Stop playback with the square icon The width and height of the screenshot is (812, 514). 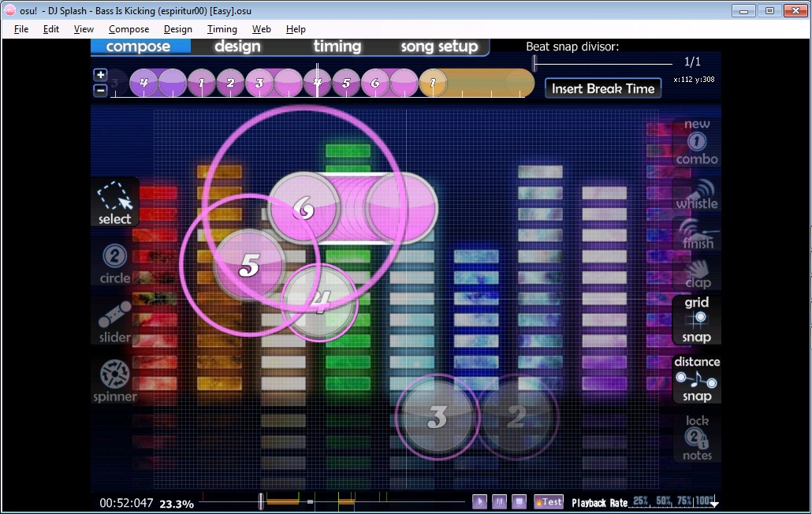coord(519,501)
